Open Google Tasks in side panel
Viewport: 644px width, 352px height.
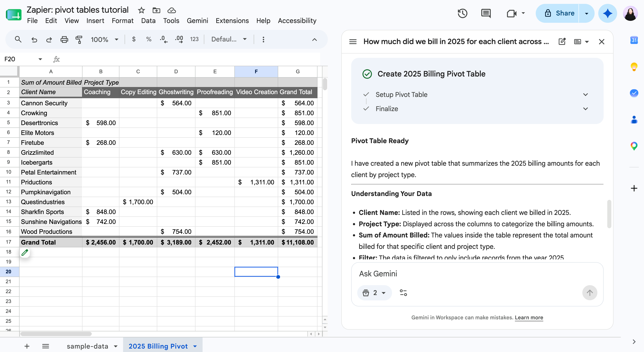[x=634, y=93]
